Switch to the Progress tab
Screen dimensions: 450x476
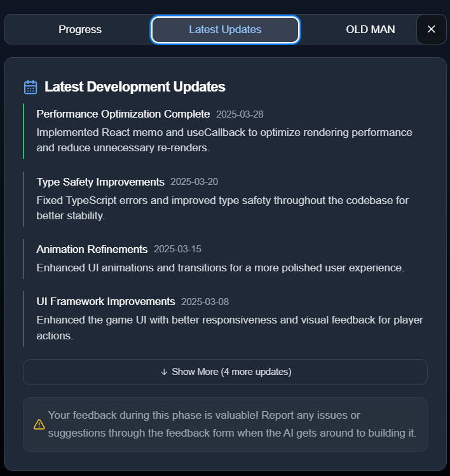pyautogui.click(x=80, y=29)
